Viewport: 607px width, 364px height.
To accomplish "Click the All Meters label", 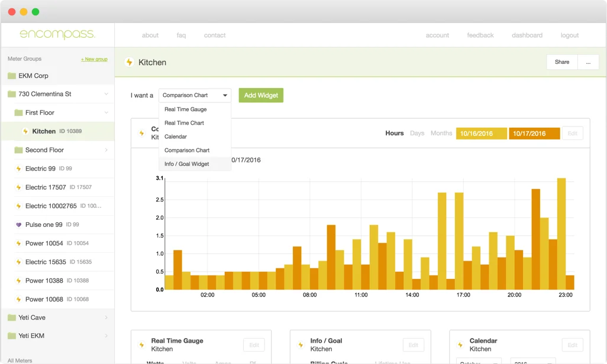I will (x=20, y=360).
